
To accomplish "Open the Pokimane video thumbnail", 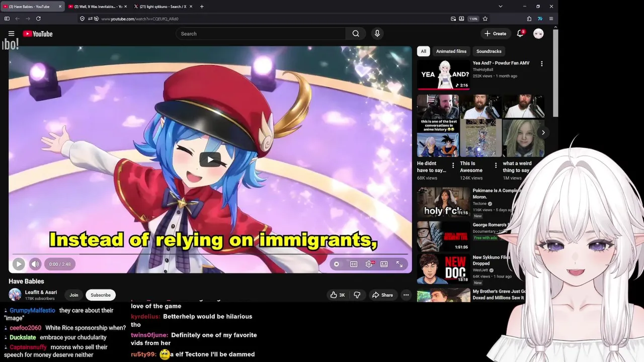I will tap(443, 202).
